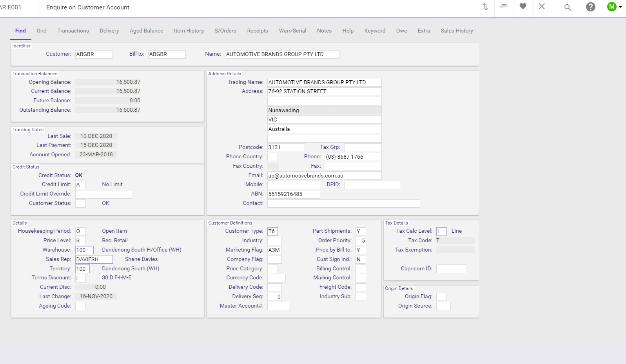Click the Part Shipments field
This screenshot has width=626, height=364.
[361, 231]
